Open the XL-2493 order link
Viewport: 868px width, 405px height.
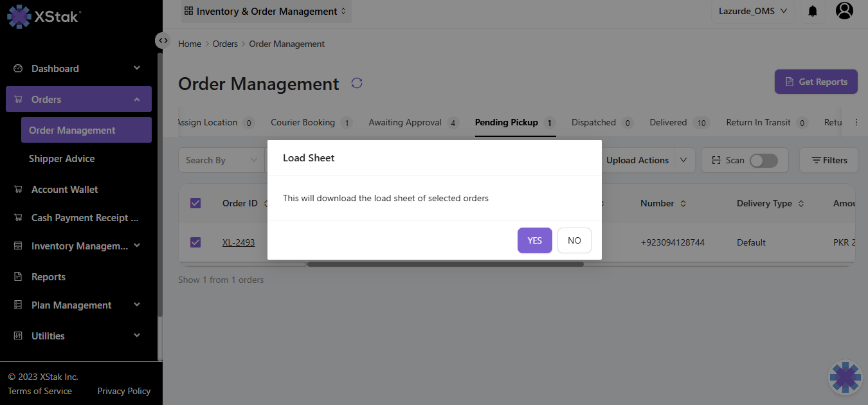coord(239,242)
